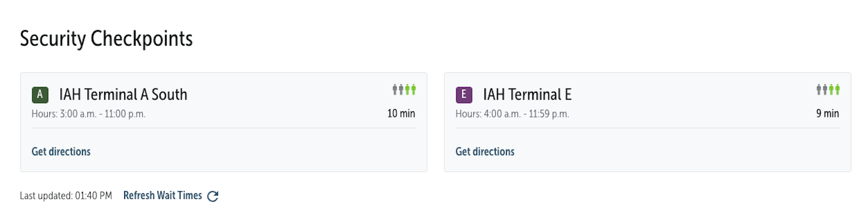Click green people figures for Terminal E
This screenshot has width=868, height=220.
[x=834, y=90]
